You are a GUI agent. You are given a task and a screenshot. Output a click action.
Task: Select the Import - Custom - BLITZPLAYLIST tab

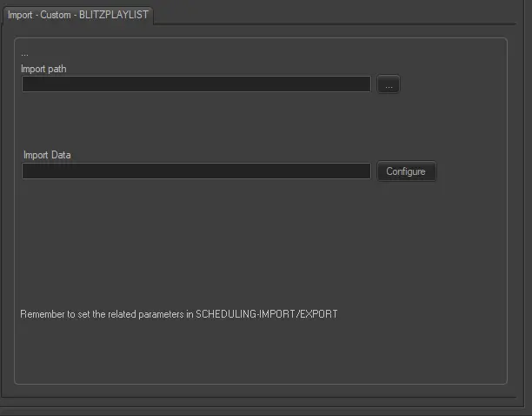(x=77, y=15)
